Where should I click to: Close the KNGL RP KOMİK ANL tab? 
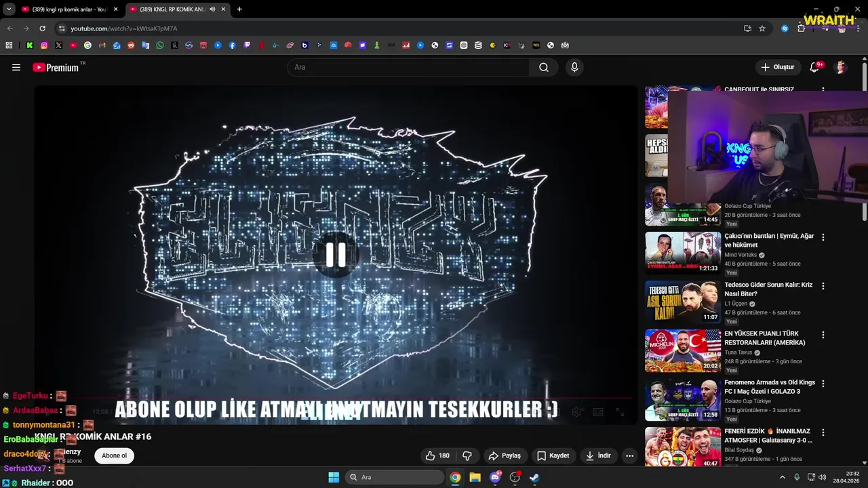(x=223, y=9)
